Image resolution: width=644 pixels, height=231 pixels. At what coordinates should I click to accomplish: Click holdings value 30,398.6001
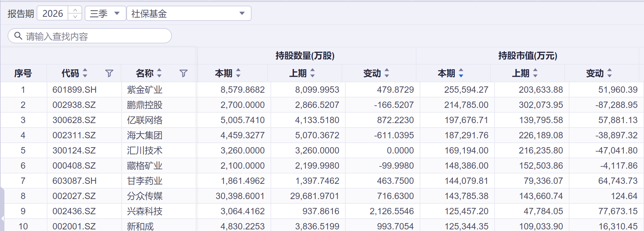[x=240, y=196]
